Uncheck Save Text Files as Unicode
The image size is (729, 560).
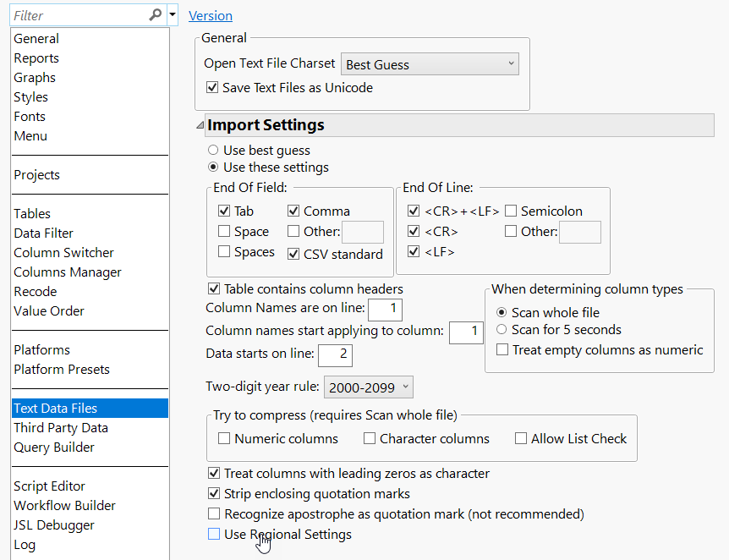(x=211, y=87)
